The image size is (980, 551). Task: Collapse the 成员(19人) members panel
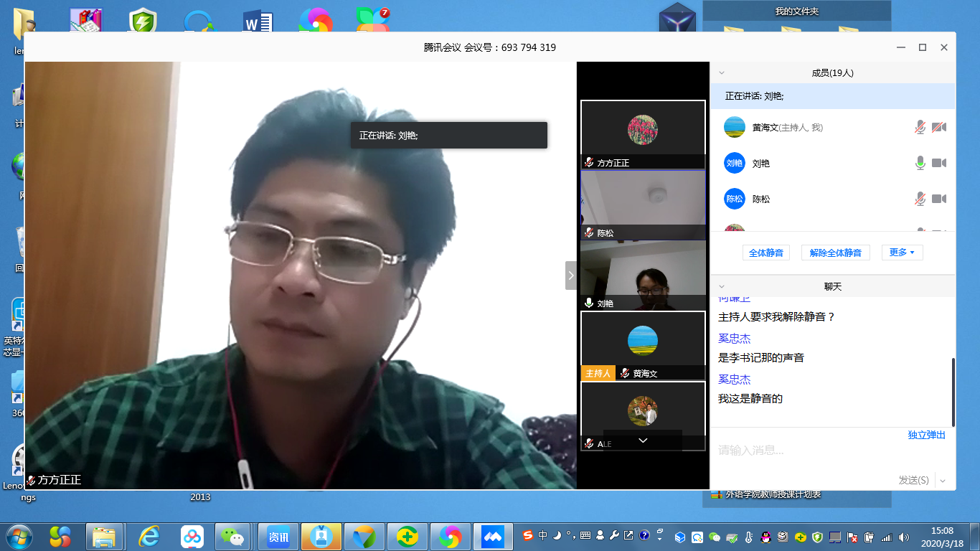(722, 73)
